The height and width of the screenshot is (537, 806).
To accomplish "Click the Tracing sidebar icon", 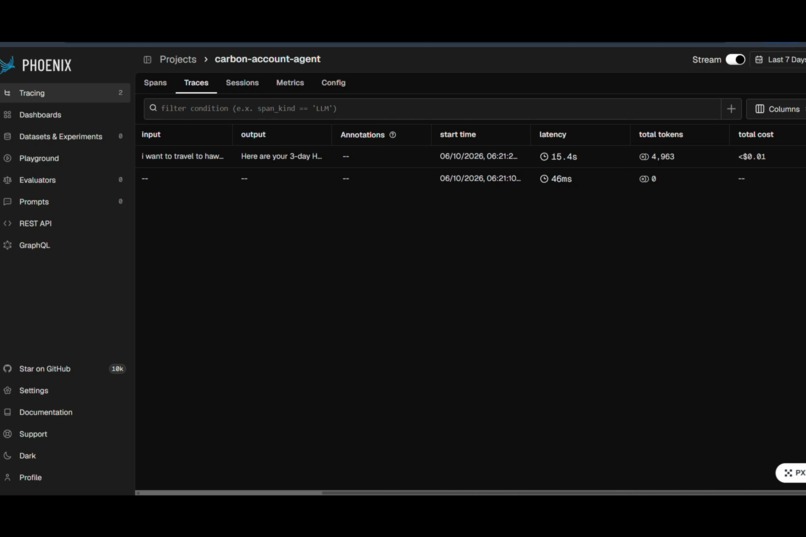I will pyautogui.click(x=7, y=93).
